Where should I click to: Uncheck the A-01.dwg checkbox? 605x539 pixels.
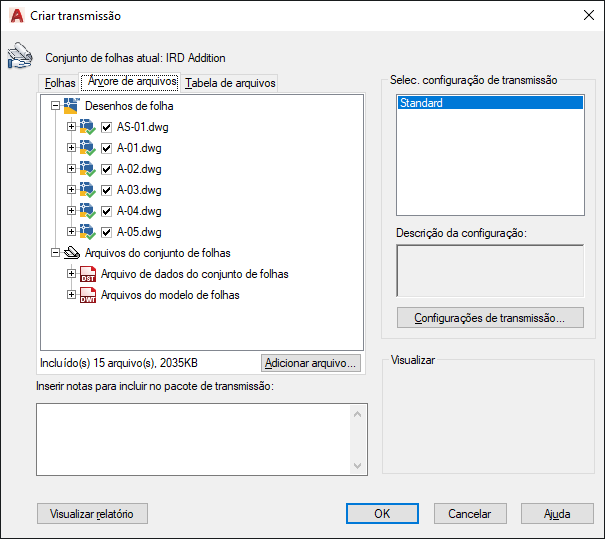(x=106, y=148)
